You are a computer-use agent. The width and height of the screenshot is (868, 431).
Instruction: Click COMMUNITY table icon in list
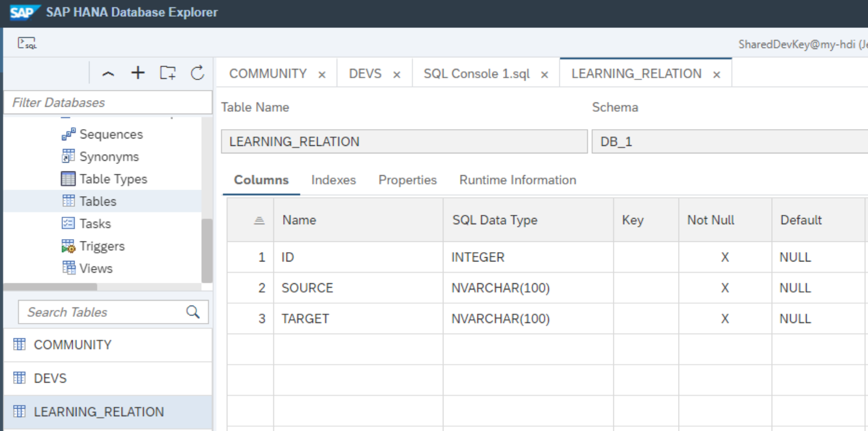20,345
